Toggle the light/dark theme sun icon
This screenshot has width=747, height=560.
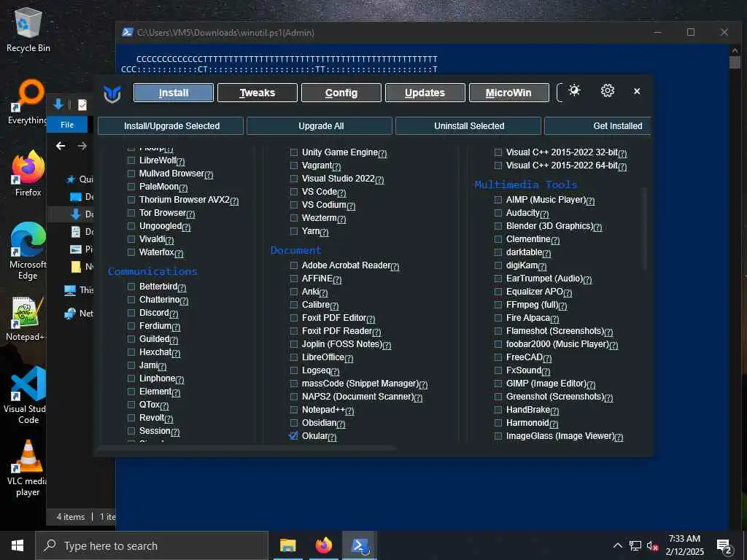(x=574, y=90)
